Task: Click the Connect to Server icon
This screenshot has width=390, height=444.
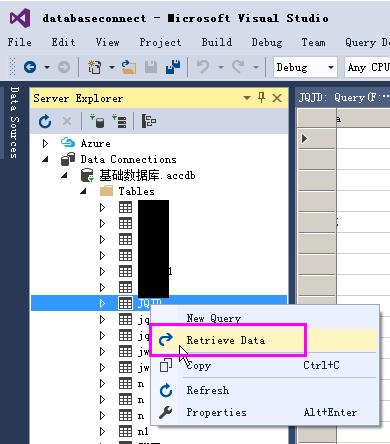Action: pyautogui.click(x=119, y=121)
